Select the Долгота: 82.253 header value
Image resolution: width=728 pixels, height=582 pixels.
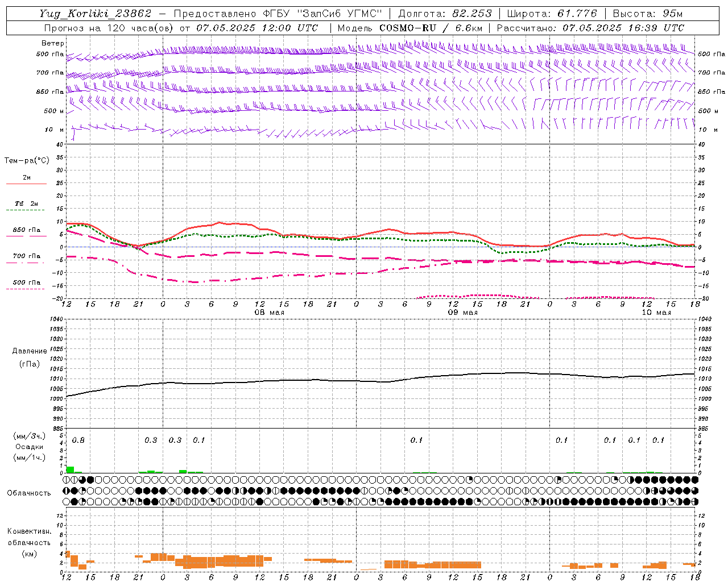(445, 13)
